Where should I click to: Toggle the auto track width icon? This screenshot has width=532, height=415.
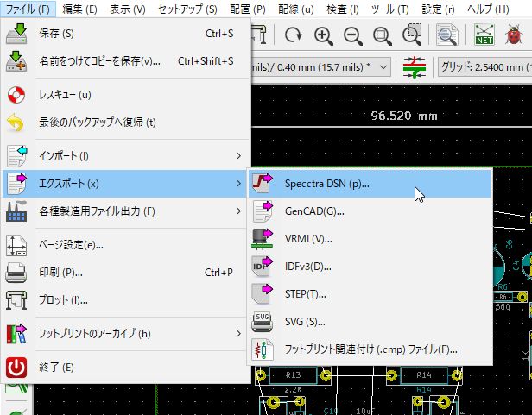415,66
